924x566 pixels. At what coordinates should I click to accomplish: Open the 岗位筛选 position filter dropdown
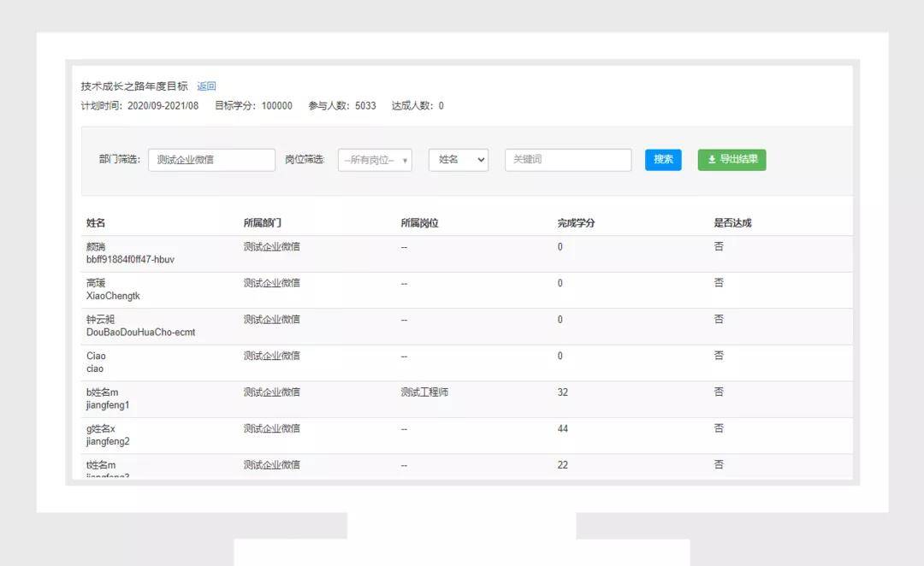(x=374, y=159)
